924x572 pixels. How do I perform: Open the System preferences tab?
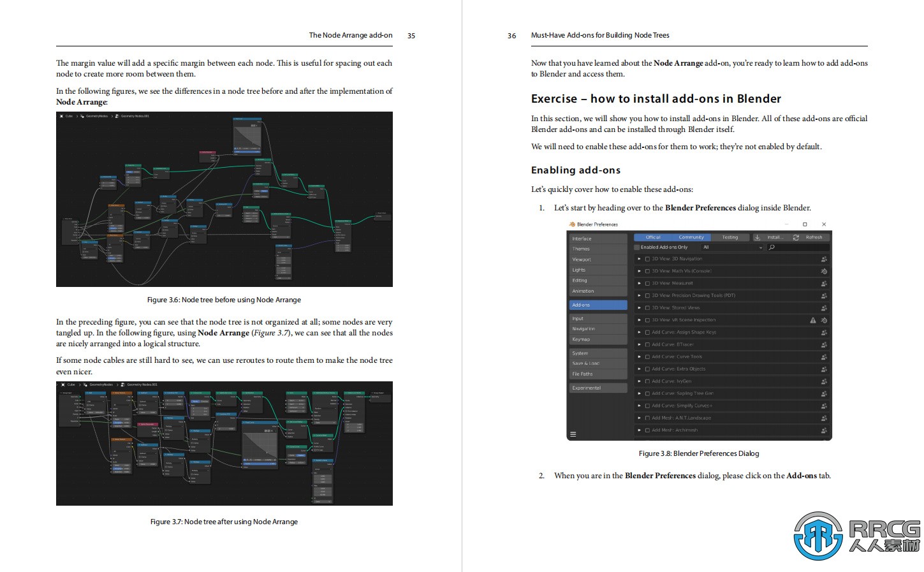coord(598,353)
